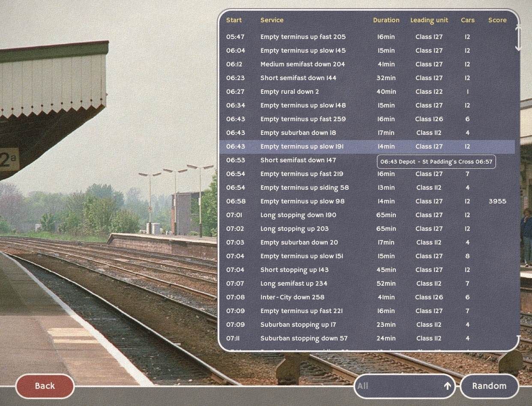Click Class 122 leading unit cell

(429, 92)
